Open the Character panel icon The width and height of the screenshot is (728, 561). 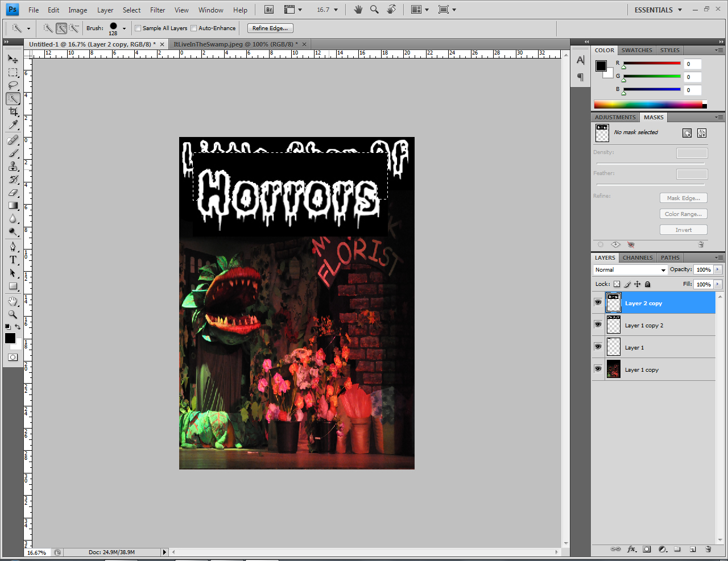580,60
